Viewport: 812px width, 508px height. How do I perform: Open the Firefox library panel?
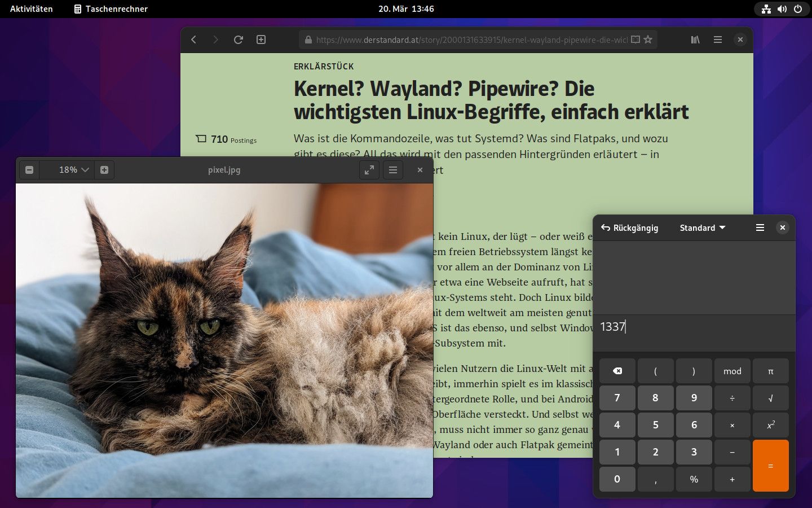click(695, 40)
